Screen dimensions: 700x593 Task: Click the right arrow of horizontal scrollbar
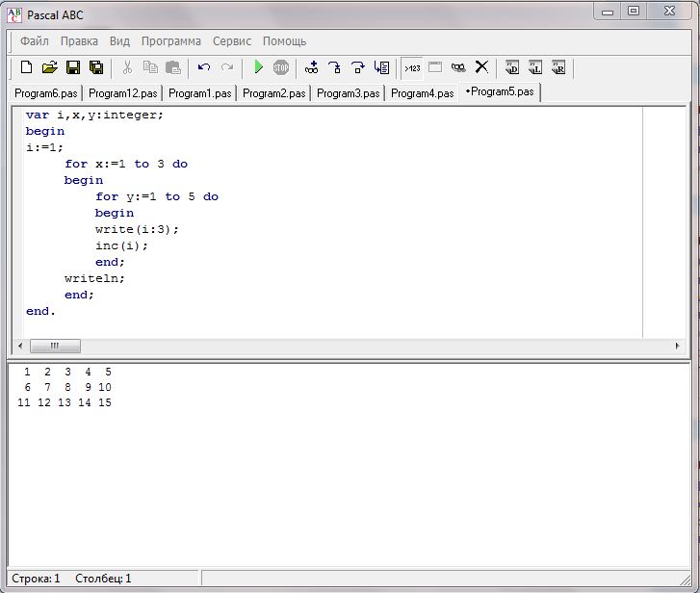coord(677,347)
